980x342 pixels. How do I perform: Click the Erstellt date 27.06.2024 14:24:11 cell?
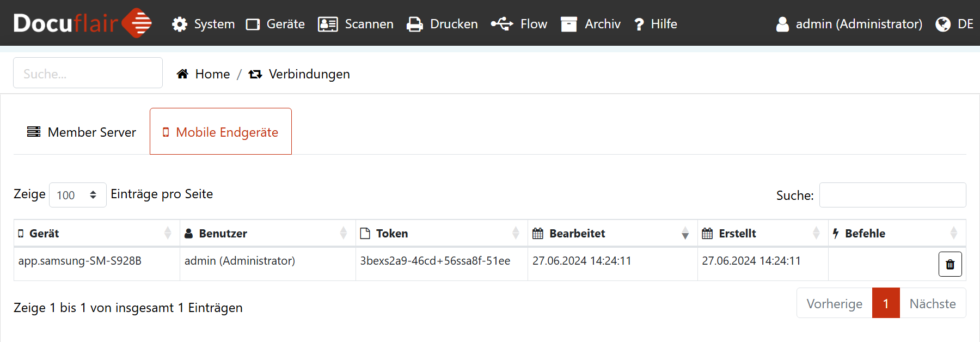point(763,264)
